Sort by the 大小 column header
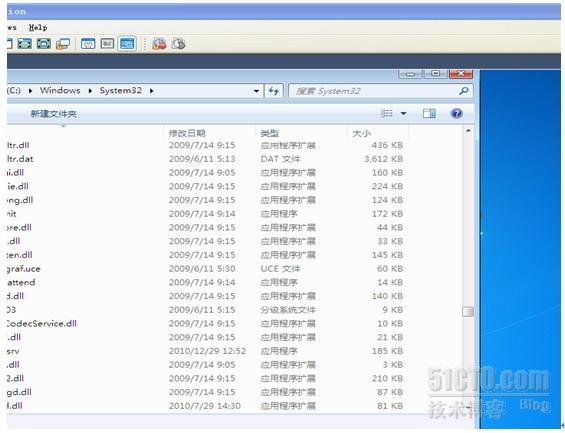Image resolution: width=565 pixels, height=433 pixels. (361, 133)
